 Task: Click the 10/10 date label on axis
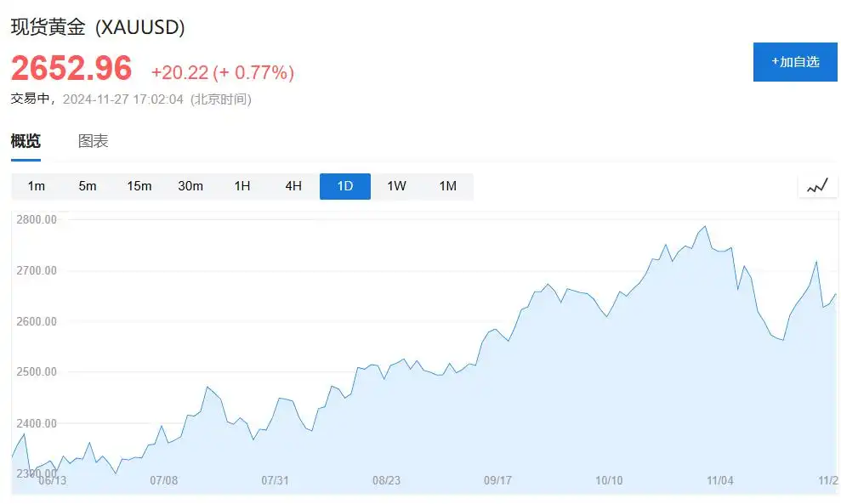click(x=609, y=480)
